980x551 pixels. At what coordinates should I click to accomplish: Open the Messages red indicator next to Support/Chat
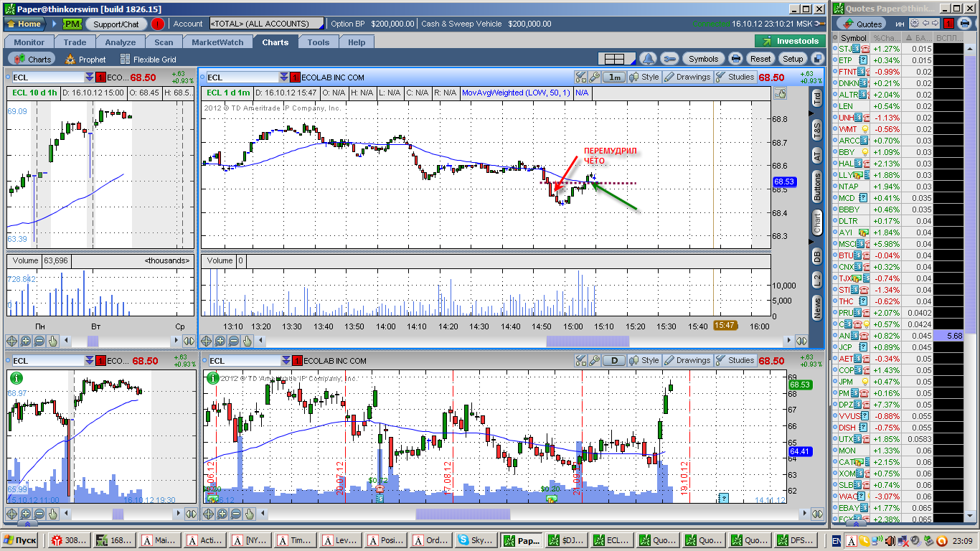click(158, 24)
